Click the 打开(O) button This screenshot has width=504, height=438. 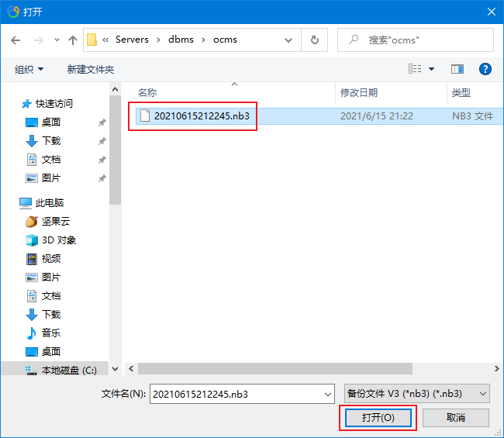pos(378,418)
